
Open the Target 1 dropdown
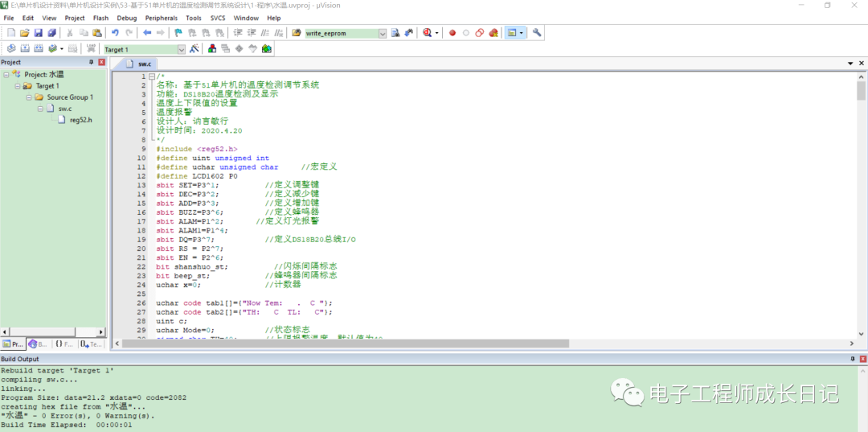[x=181, y=49]
